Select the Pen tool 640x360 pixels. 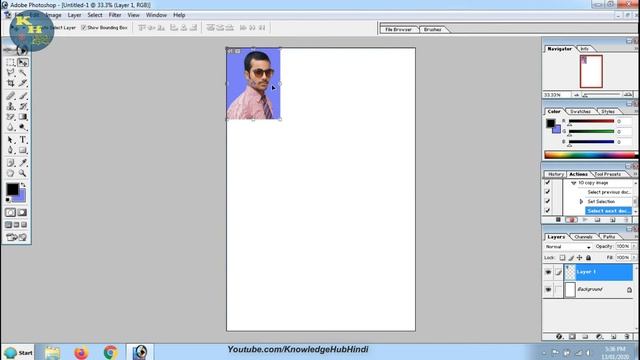pos(11,150)
